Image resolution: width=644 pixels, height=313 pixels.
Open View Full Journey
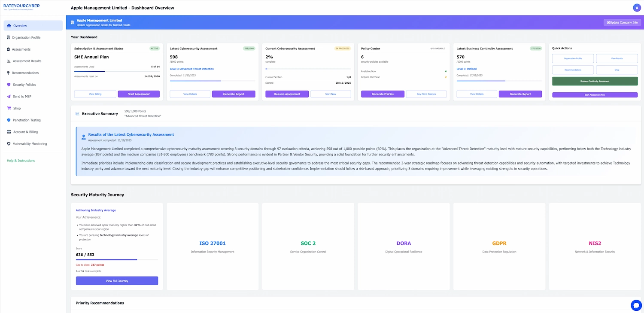click(x=117, y=280)
